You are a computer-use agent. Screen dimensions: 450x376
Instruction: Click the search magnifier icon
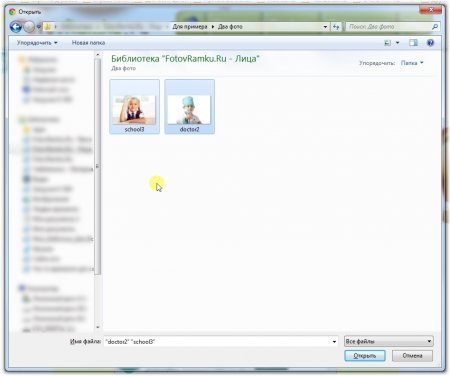(435, 27)
